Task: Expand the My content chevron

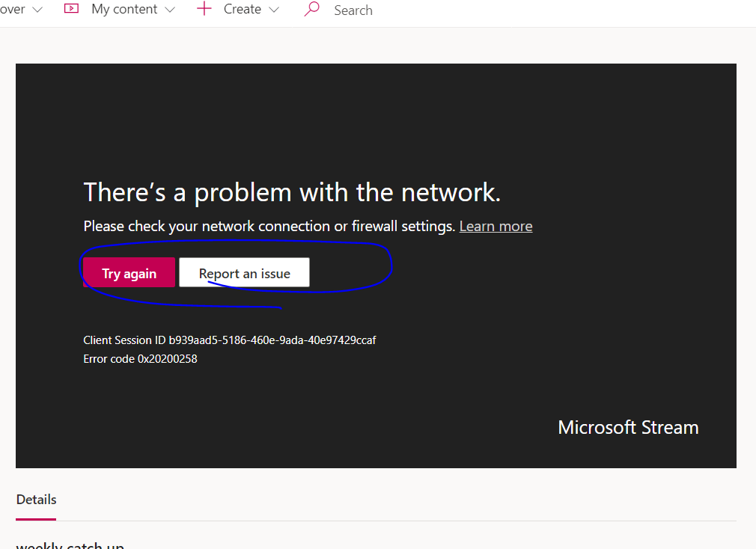Action: pos(170,10)
